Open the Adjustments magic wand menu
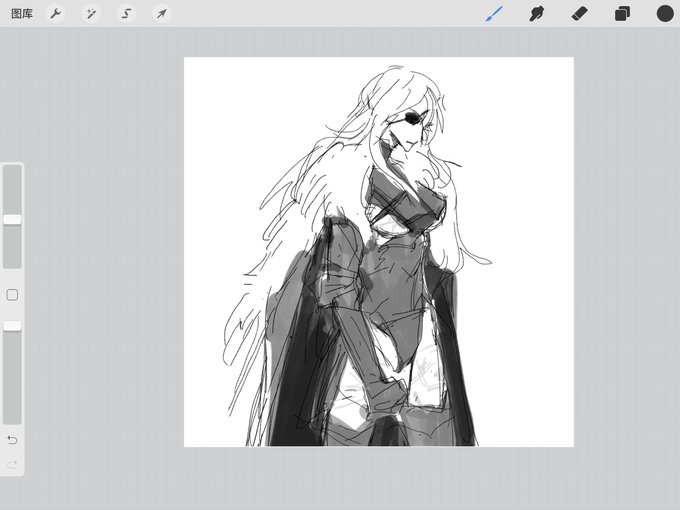This screenshot has height=510, width=680. [x=91, y=14]
